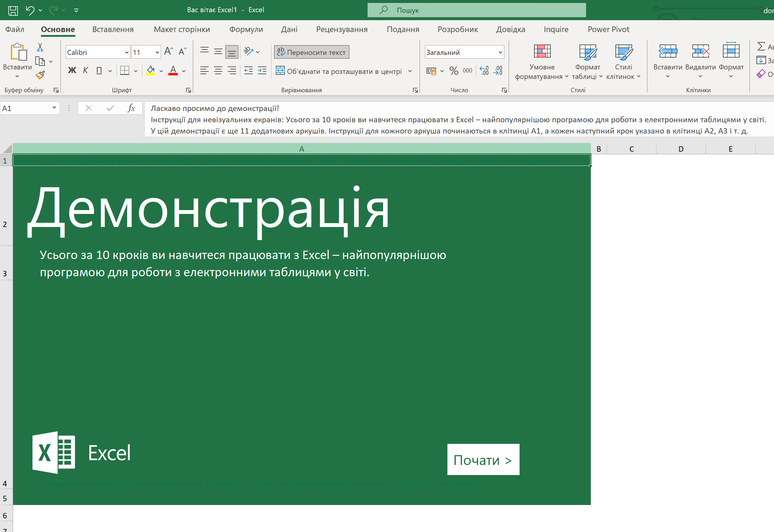Viewport: 774px width, 532px height.
Task: Toggle bold formatting (Ж)
Action: (x=72, y=70)
